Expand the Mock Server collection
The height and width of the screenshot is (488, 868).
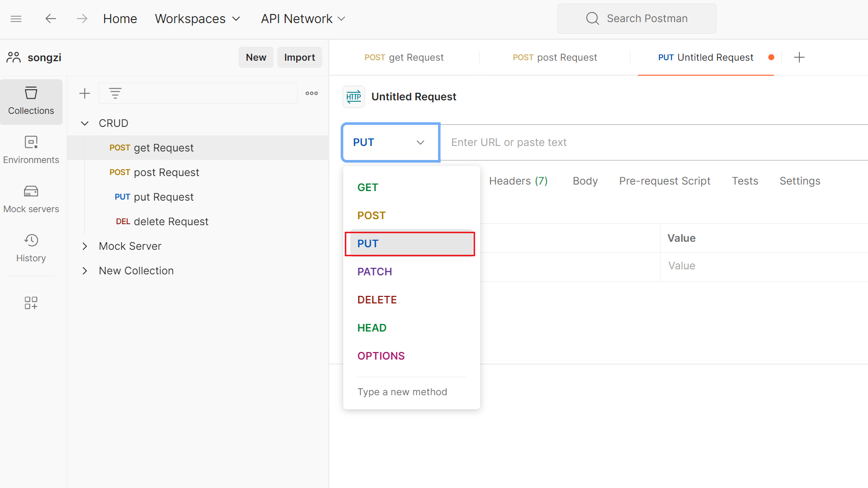(x=85, y=246)
